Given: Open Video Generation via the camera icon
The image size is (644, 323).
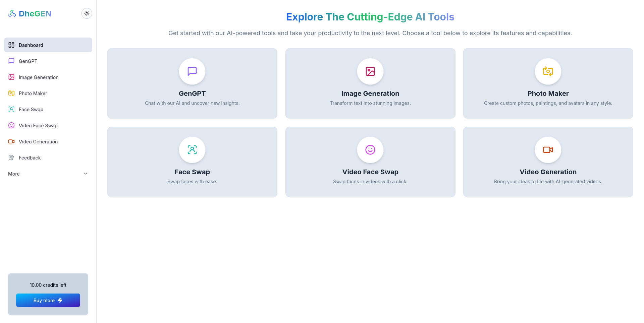Looking at the screenshot, I should coord(11,141).
